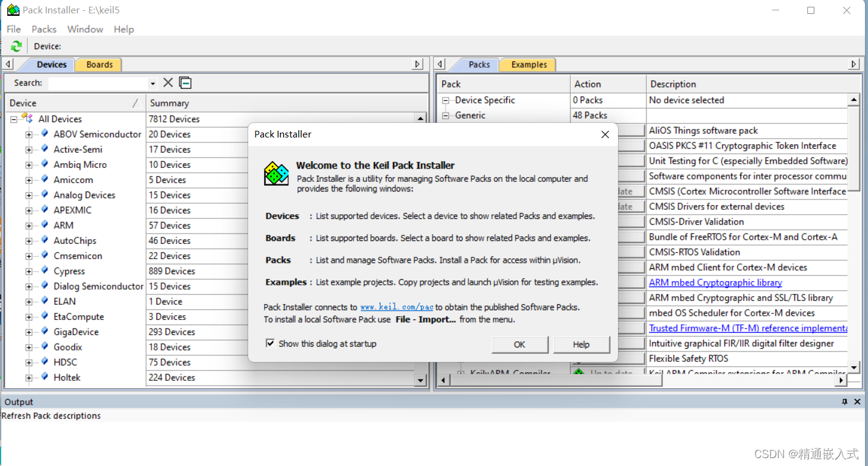Pin the Output panel with the pushpin icon

845,402
